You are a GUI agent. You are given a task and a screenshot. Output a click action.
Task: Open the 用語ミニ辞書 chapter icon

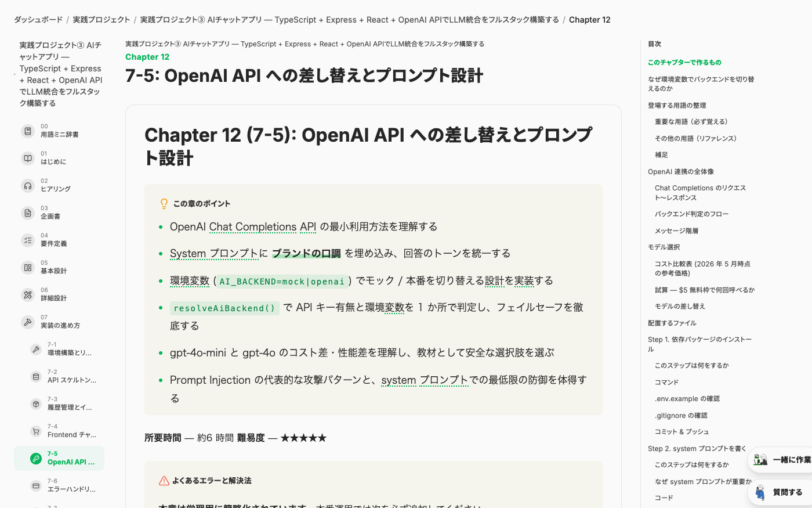pyautogui.click(x=28, y=131)
